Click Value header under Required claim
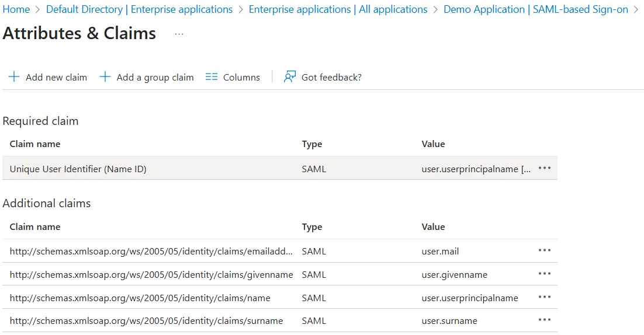Viewport: 644px width, 335px height. 433,144
